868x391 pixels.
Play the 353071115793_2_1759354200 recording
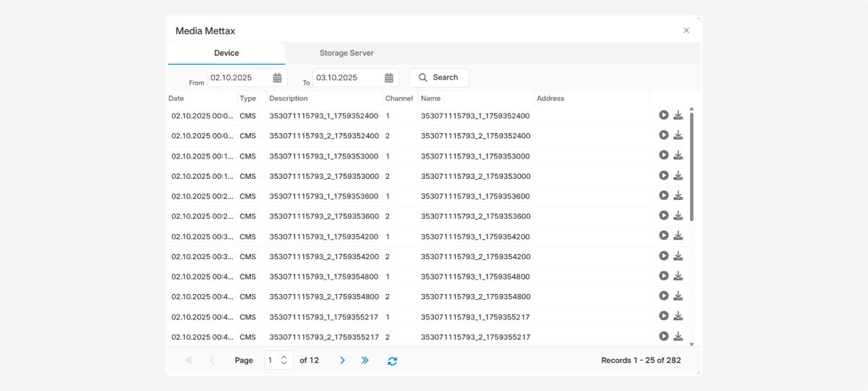(663, 256)
